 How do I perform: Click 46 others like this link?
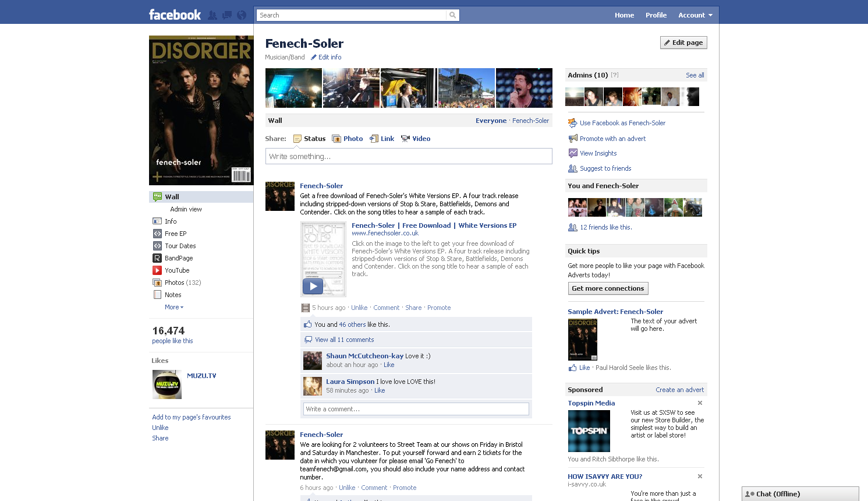[x=352, y=324]
